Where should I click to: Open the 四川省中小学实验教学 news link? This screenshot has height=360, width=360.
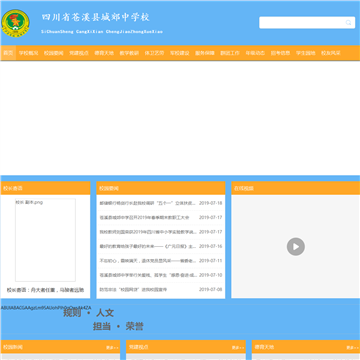[148, 232]
